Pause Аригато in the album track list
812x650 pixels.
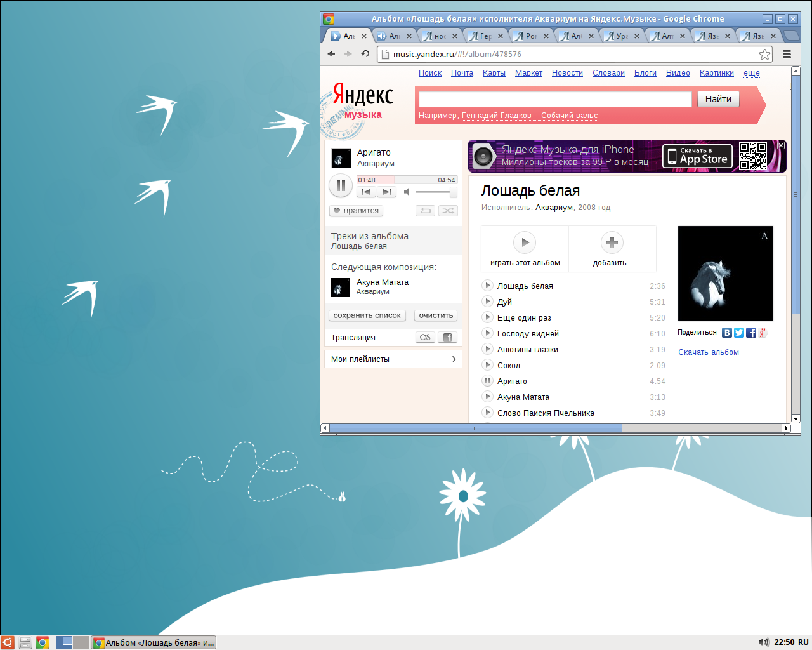click(488, 381)
